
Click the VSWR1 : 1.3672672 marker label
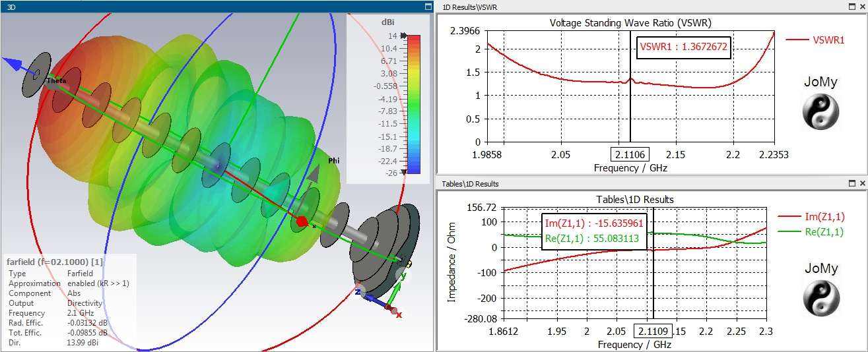(x=684, y=47)
